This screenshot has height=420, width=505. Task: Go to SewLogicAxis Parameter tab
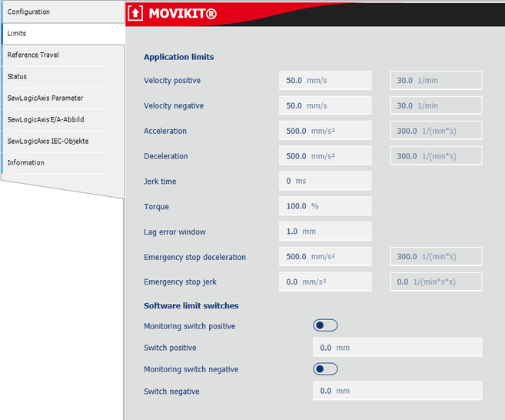point(61,98)
